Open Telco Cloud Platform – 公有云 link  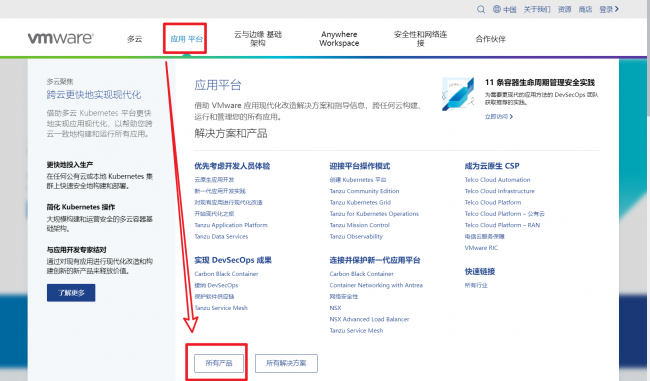(504, 214)
